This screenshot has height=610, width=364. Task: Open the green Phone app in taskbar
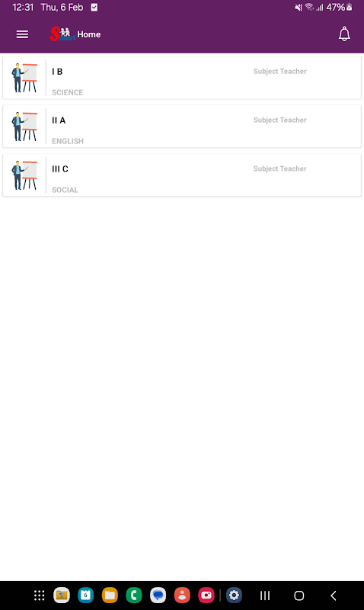(x=134, y=596)
